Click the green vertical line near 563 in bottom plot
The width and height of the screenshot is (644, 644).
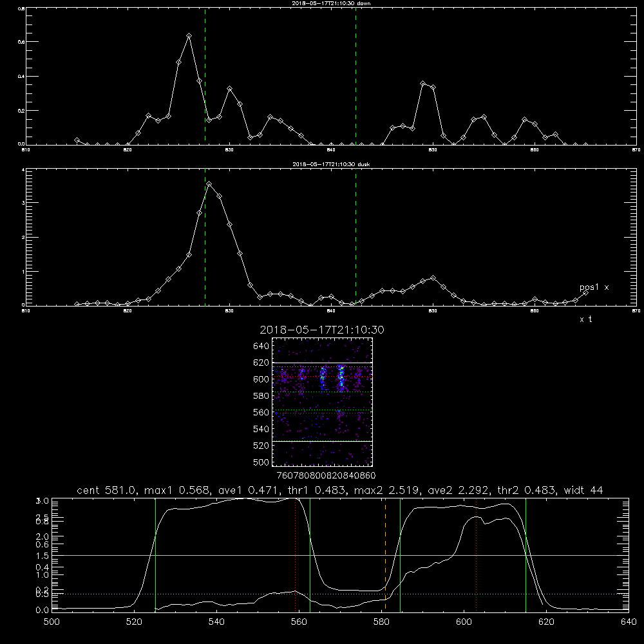tap(310, 554)
